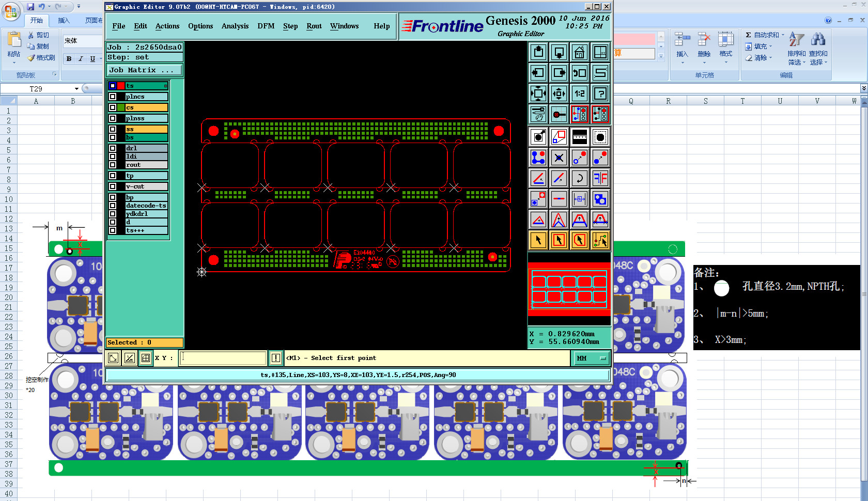Click the panel overview thumbnail

tap(569, 289)
